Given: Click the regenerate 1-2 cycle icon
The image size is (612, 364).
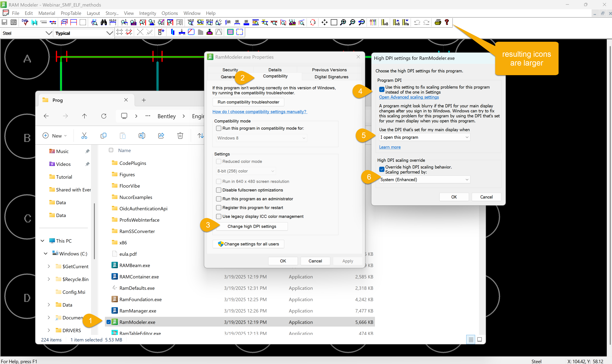Looking at the screenshot, I should (313, 22).
